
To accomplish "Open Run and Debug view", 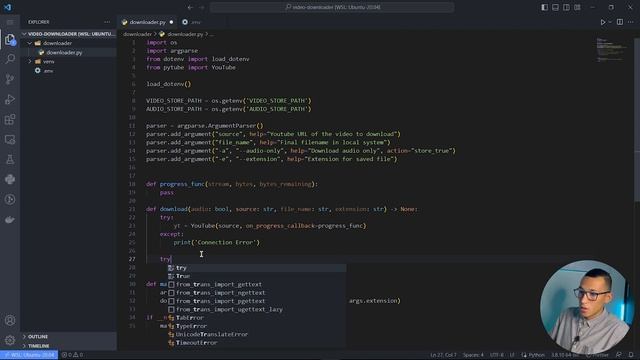I will 10,99.
